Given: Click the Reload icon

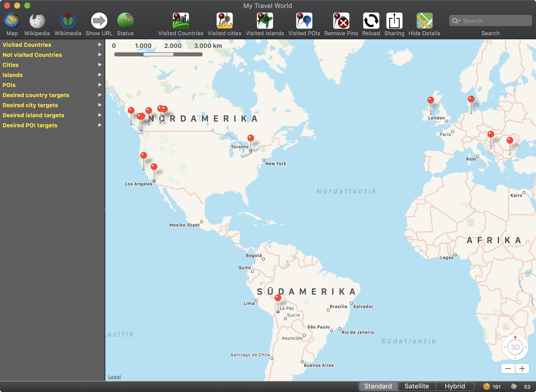Looking at the screenshot, I should click(x=371, y=21).
